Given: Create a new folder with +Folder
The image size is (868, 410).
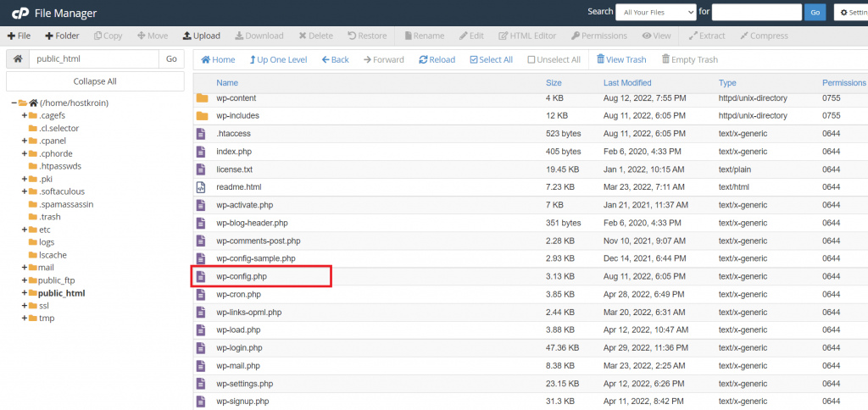Looking at the screenshot, I should point(62,36).
